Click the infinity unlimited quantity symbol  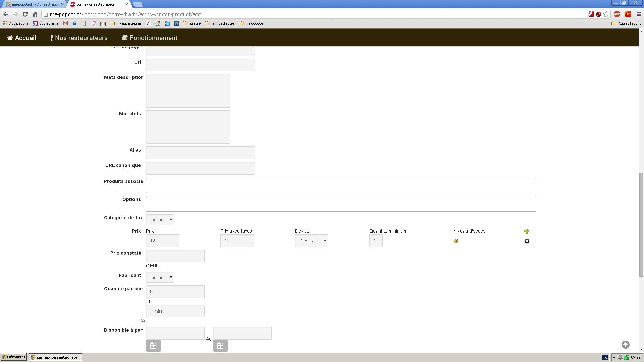(x=143, y=321)
